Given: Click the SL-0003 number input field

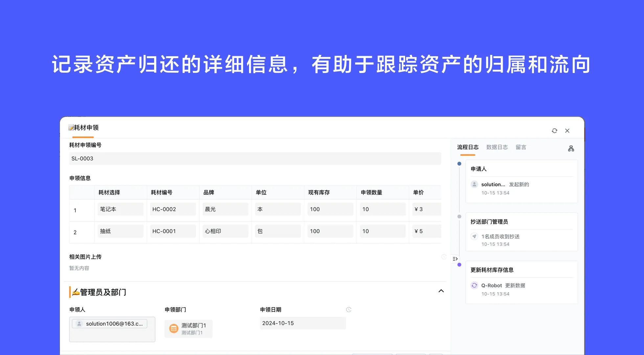Looking at the screenshot, I should tap(255, 158).
